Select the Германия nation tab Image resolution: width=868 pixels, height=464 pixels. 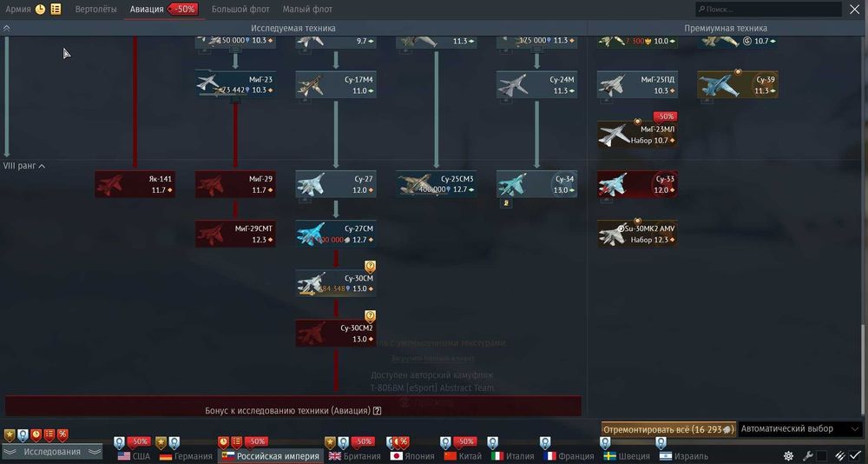(186, 456)
